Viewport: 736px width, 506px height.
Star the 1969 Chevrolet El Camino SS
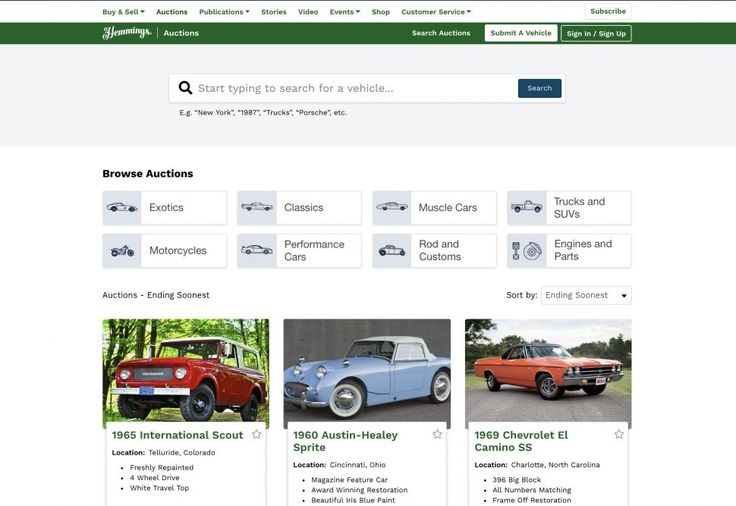(x=618, y=434)
